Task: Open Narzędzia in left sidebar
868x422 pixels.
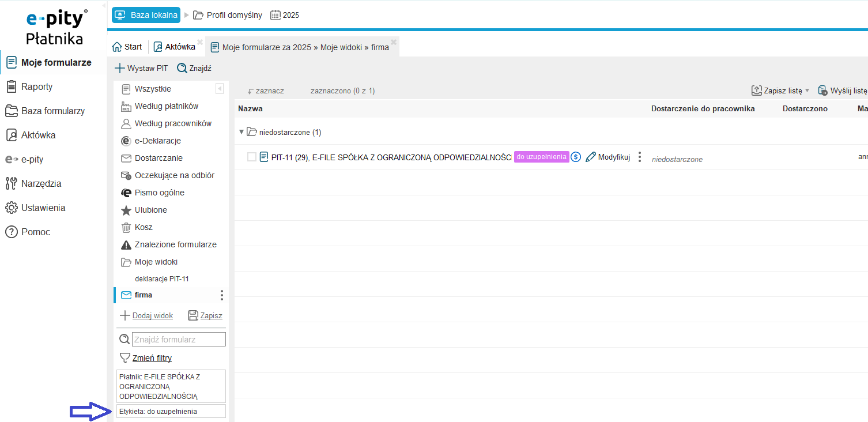Action: pos(41,183)
